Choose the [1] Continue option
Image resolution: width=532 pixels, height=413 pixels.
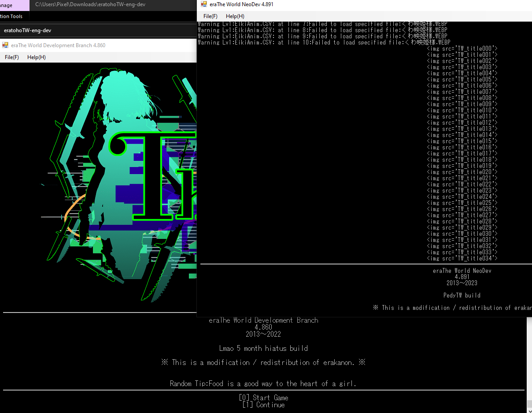click(x=263, y=405)
